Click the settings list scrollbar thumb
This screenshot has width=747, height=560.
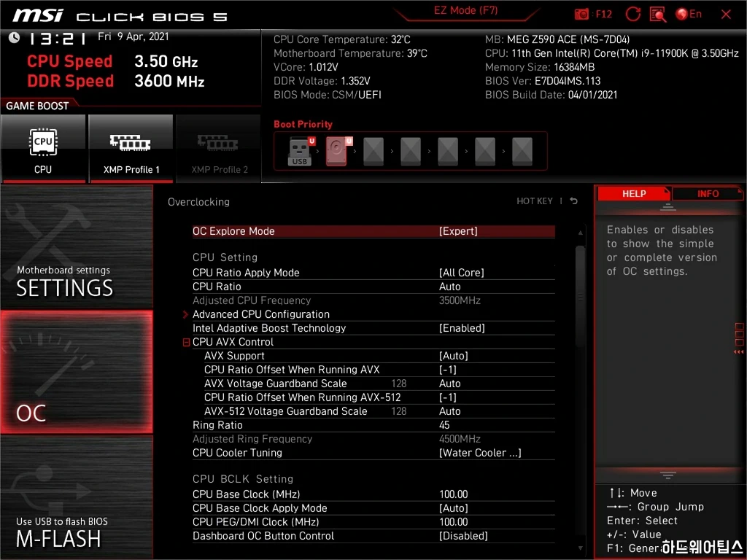(580, 296)
